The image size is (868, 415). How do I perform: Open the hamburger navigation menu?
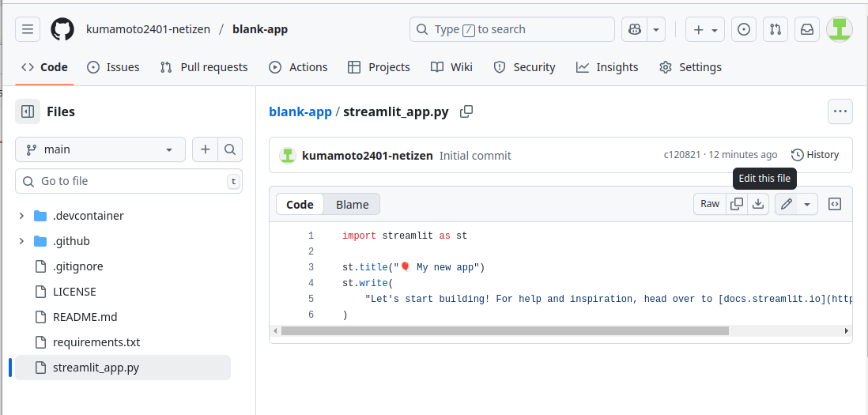28,29
